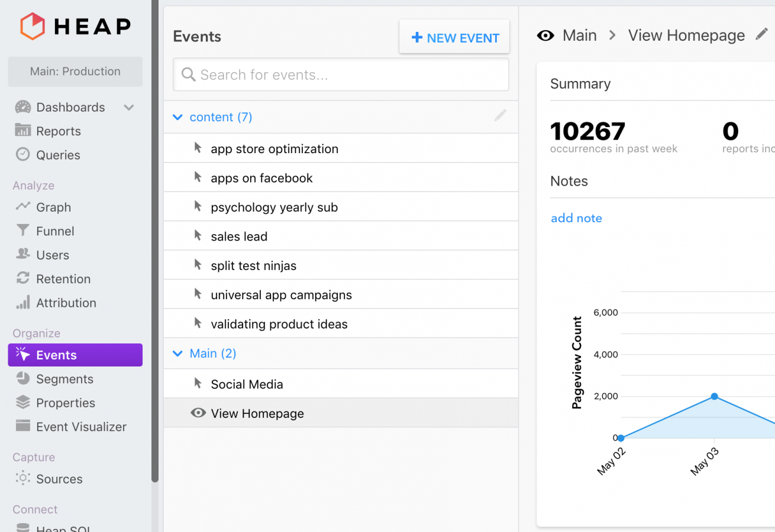Image resolution: width=775 pixels, height=532 pixels.
Task: Toggle the eye icon on View Homepage event
Action: [198, 413]
